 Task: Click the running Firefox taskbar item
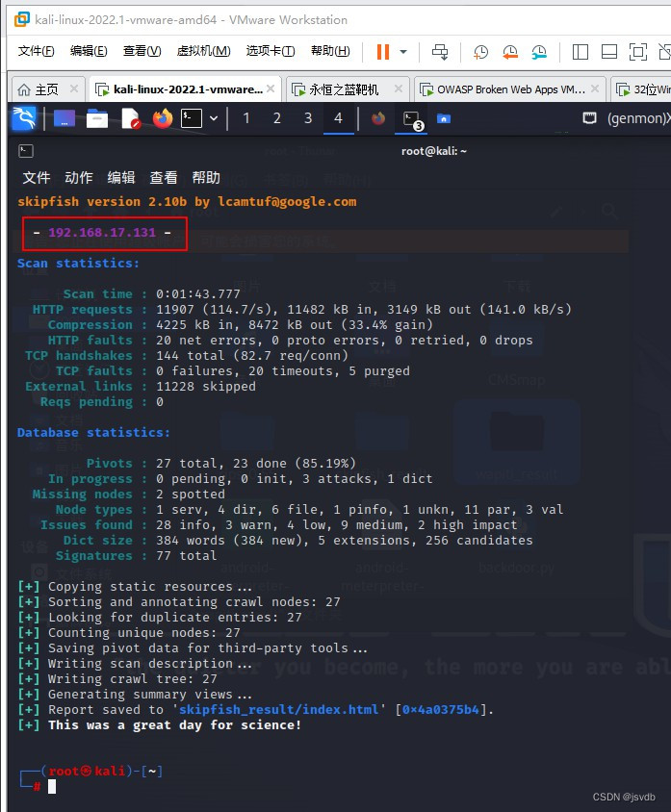378,118
